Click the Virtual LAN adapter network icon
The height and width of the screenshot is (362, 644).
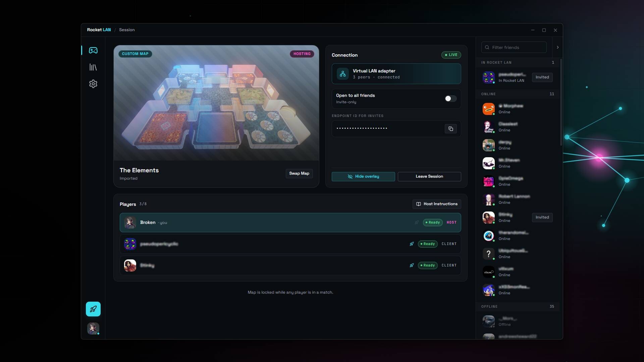click(342, 74)
